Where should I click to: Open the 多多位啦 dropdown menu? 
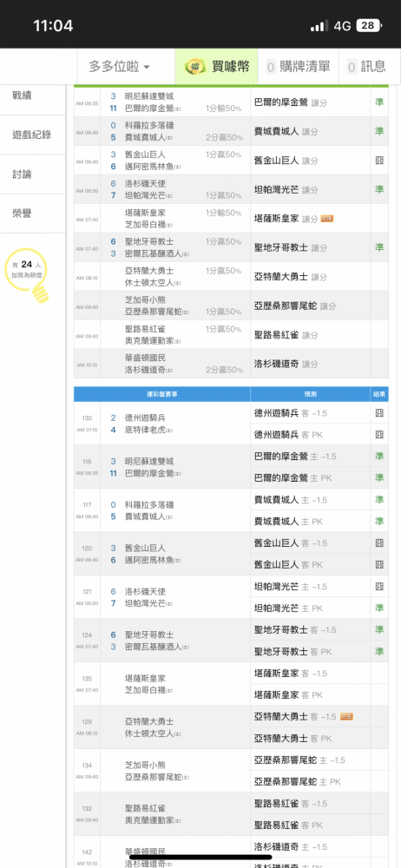119,67
